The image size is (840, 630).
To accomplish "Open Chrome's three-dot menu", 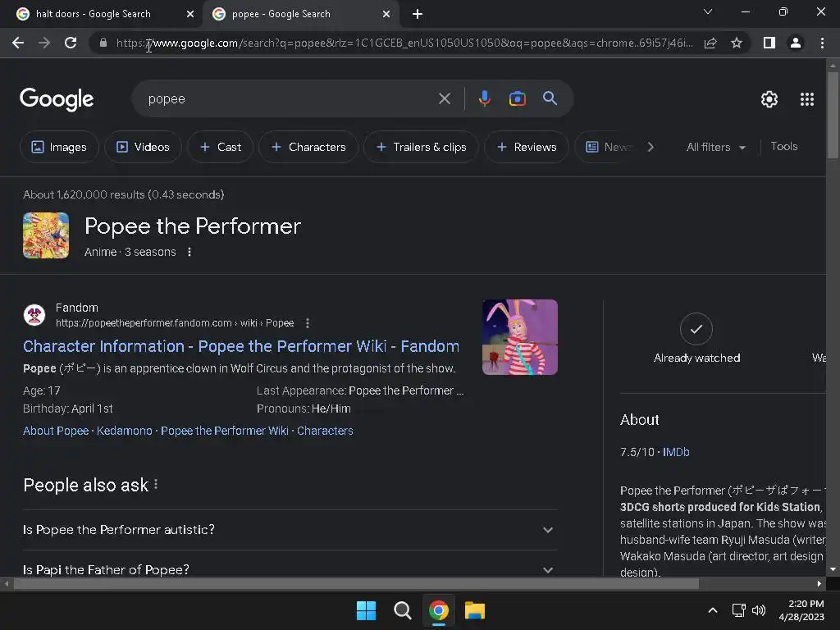I will coord(822,43).
